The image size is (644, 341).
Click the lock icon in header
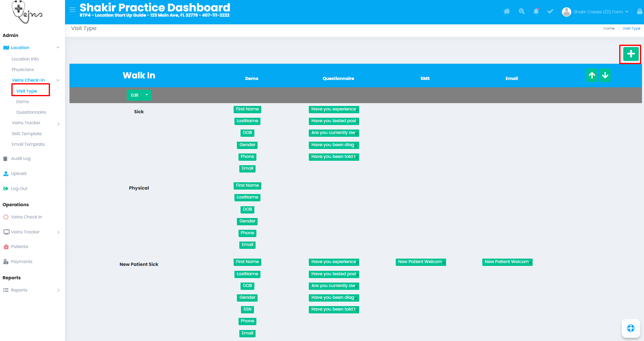[640, 12]
